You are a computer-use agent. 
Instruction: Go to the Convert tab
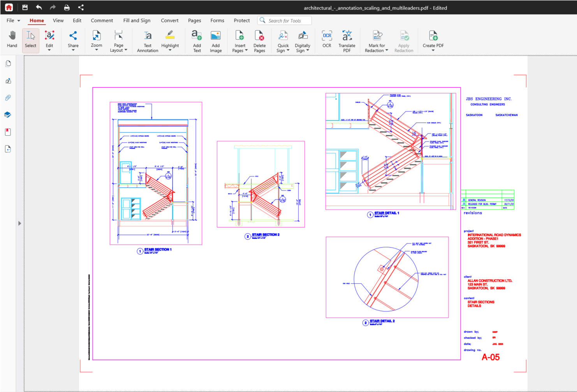[x=170, y=21]
